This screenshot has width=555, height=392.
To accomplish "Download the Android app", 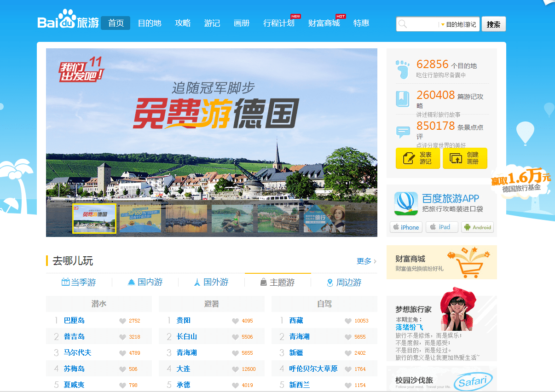I will coord(477,227).
